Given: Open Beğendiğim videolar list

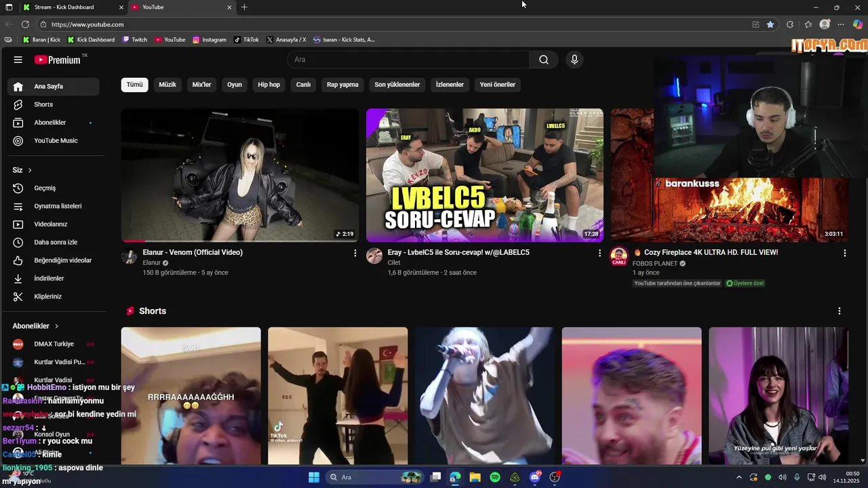Looking at the screenshot, I should pos(54,260).
